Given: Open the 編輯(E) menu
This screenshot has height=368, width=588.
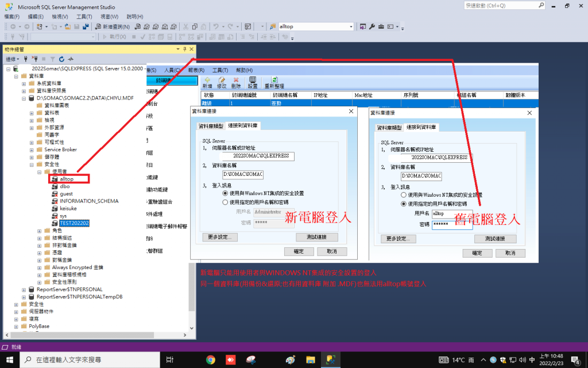Looking at the screenshot, I should [36, 17].
